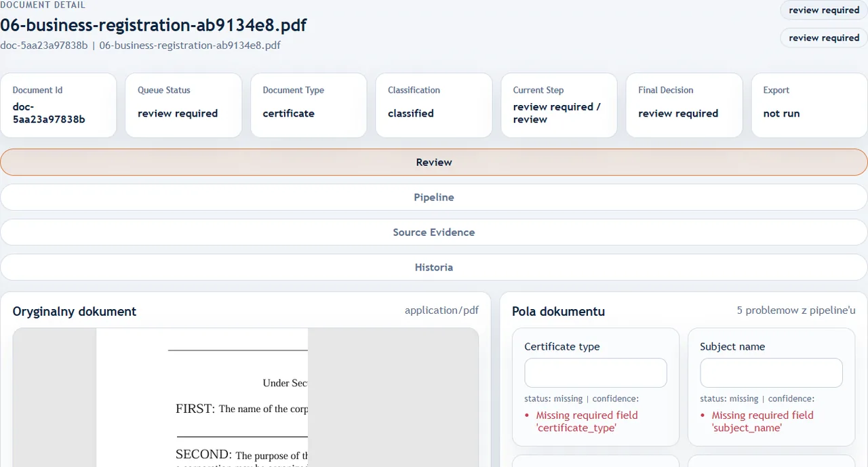Click the FIRST clause in the PDF preview

point(241,409)
